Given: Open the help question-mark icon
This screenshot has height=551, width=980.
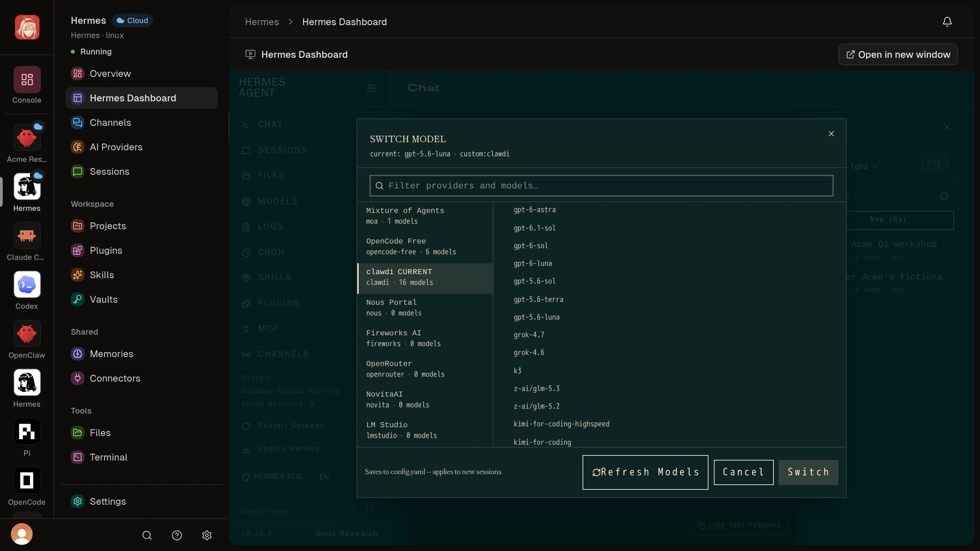Looking at the screenshot, I should [177, 535].
